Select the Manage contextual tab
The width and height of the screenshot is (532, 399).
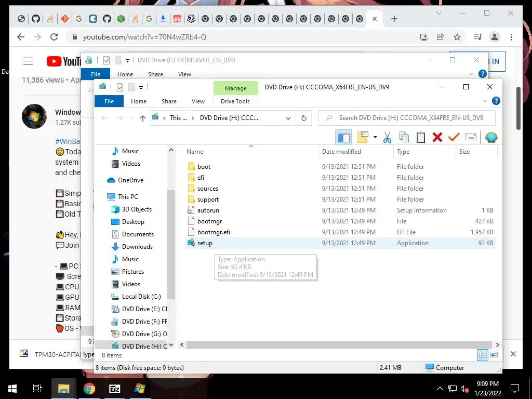235,88
